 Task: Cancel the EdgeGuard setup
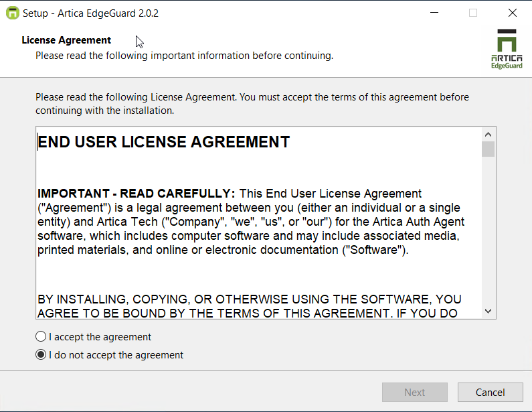coord(491,393)
